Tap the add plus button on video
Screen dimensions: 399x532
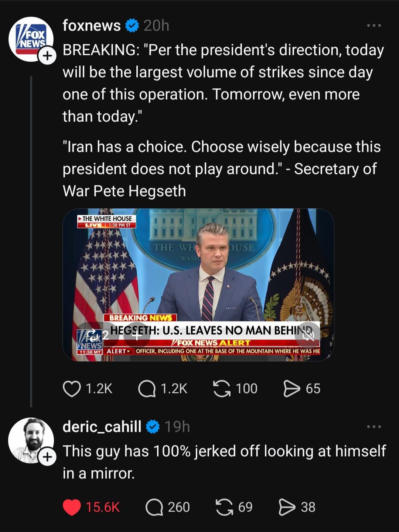click(136, 335)
